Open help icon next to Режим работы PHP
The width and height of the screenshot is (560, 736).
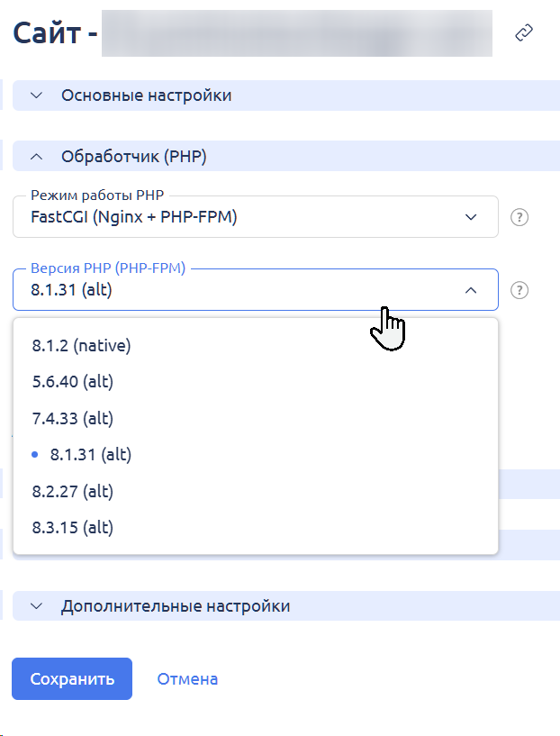tap(519, 217)
